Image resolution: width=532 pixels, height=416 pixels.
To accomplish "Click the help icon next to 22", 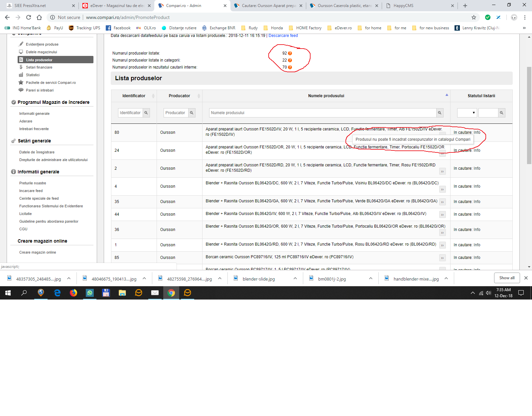I will [x=290, y=60].
